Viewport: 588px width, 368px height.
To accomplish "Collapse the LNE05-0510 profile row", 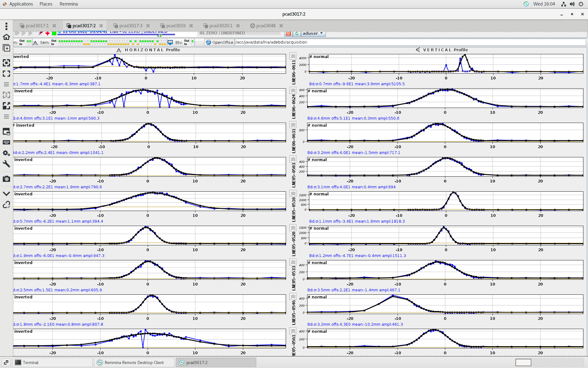I will pos(293,194).
